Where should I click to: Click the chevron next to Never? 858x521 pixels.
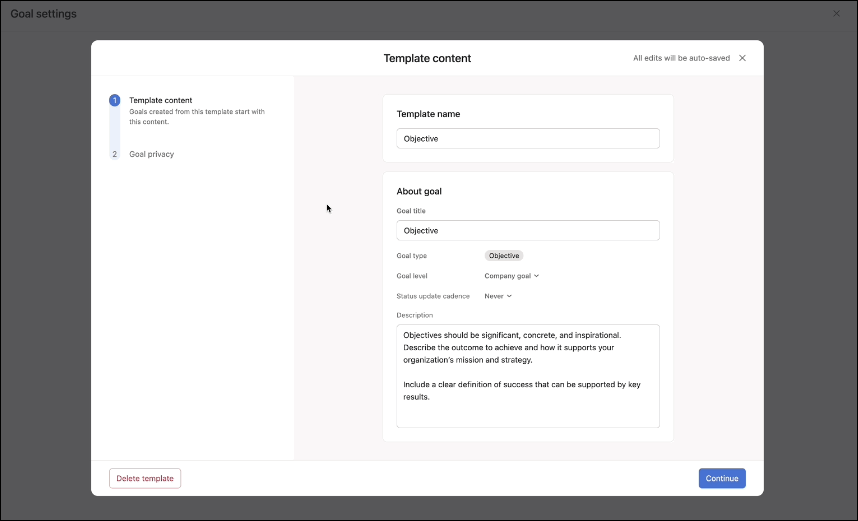(x=509, y=296)
